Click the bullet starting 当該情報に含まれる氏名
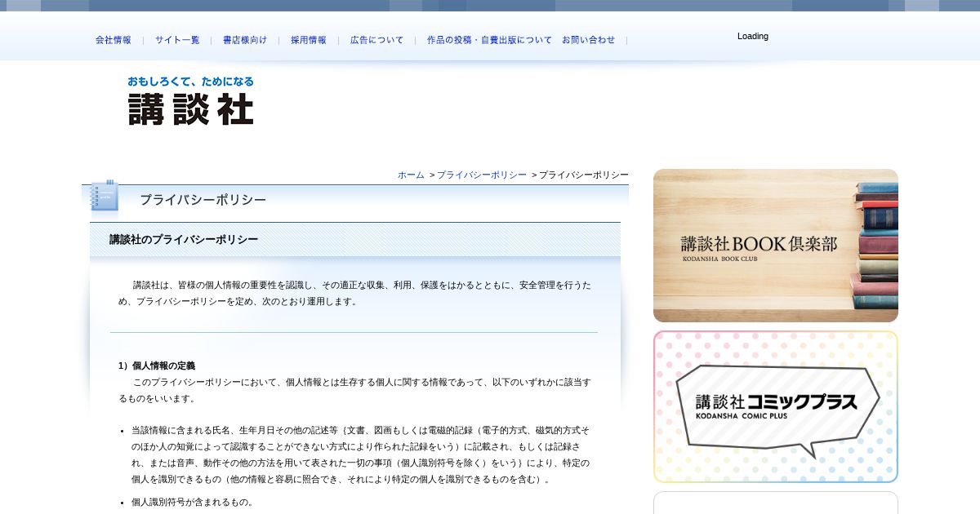Image resolution: width=980 pixels, height=514 pixels. (x=360, y=454)
